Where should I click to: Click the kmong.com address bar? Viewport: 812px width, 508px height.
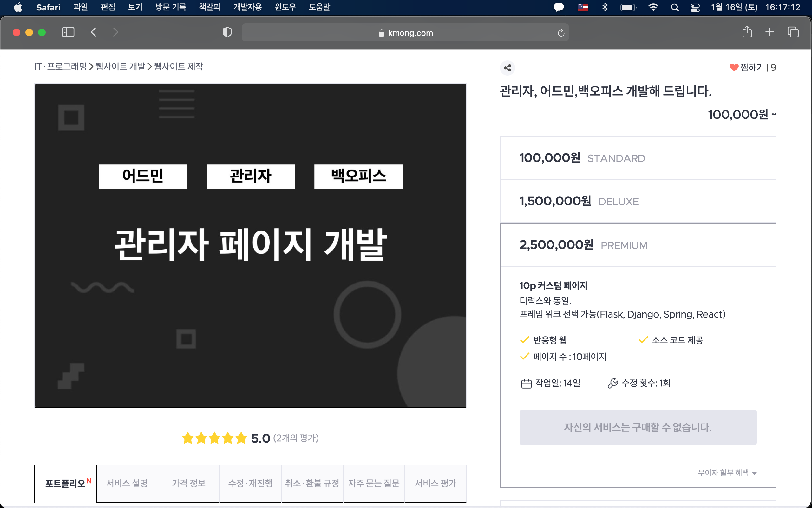click(x=405, y=33)
